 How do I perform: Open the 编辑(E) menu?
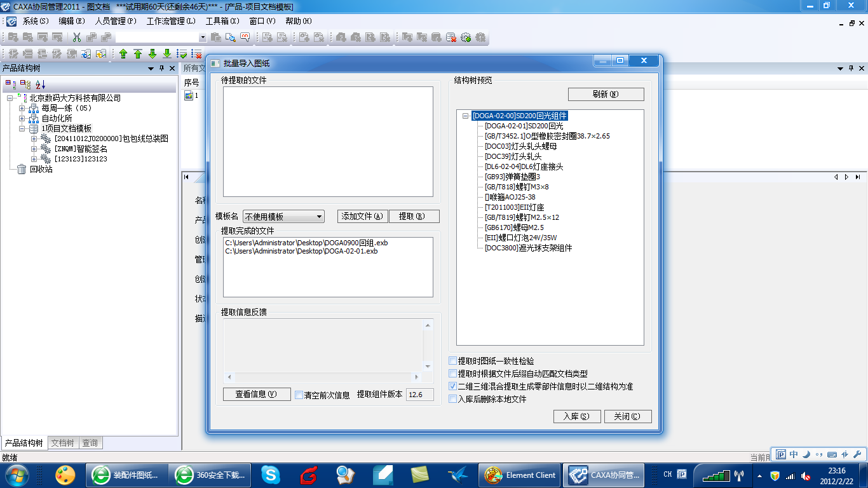[x=72, y=21]
